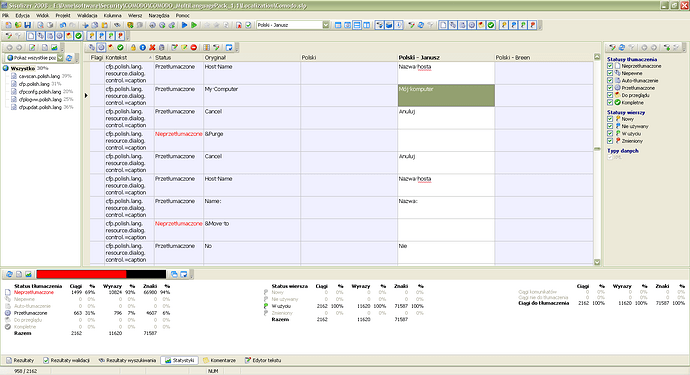
Task: Select cfpconfg.polish.lang in project tree
Action: click(40, 92)
